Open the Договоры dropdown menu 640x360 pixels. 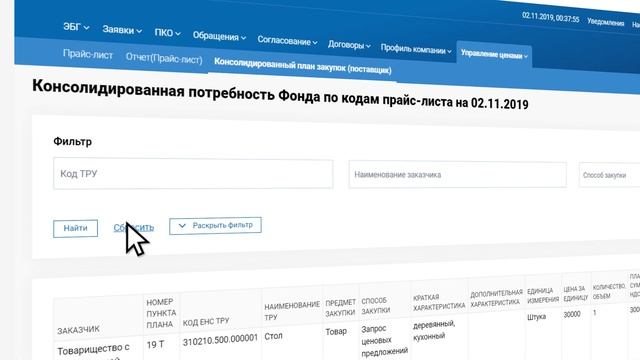click(349, 44)
